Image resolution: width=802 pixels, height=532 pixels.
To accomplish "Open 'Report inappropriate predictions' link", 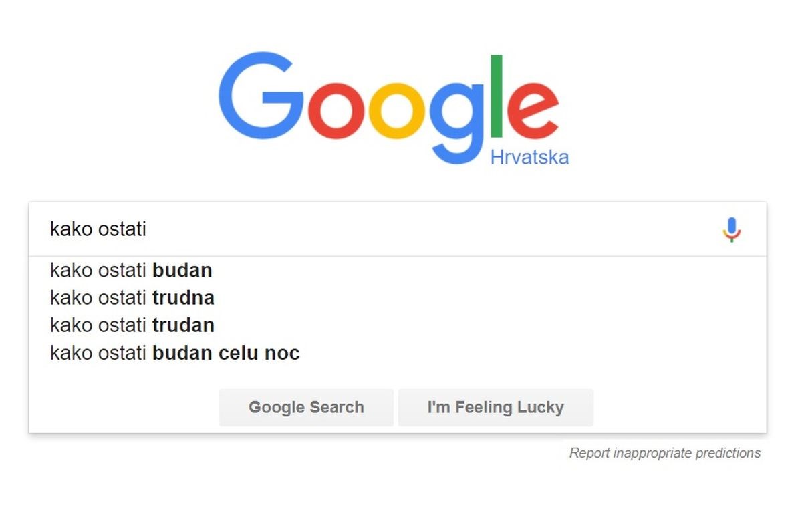I will (x=664, y=453).
